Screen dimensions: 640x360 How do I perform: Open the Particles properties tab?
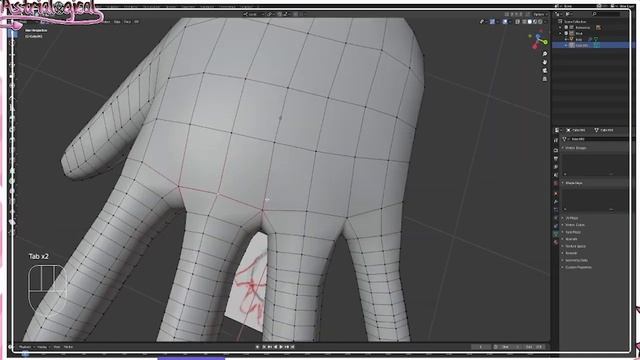click(x=556, y=210)
